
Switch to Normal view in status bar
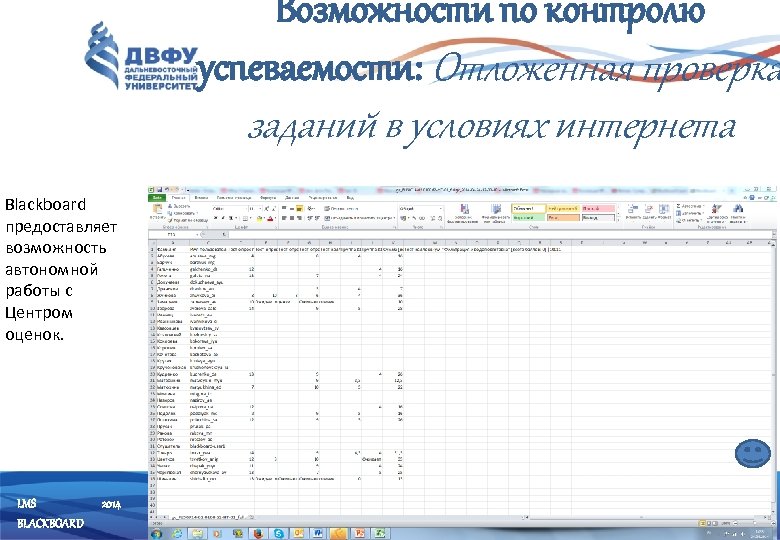[702, 524]
